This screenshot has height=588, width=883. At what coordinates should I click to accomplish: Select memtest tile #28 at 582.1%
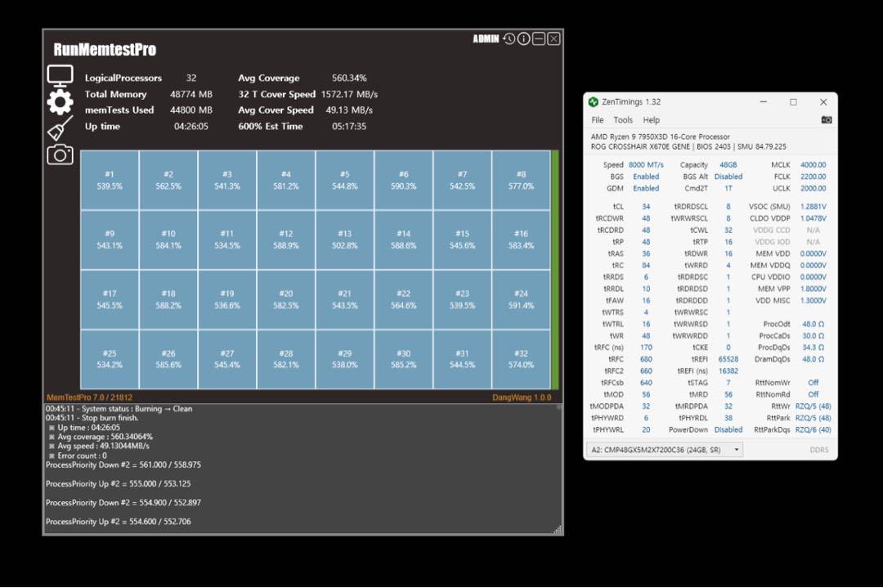click(286, 359)
